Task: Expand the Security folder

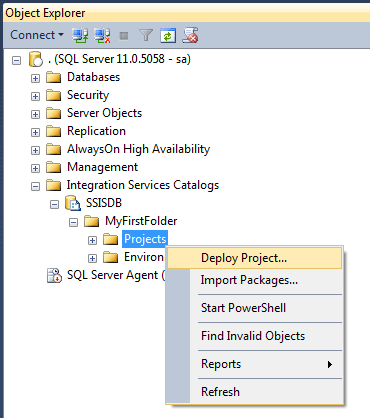Action: tap(35, 96)
